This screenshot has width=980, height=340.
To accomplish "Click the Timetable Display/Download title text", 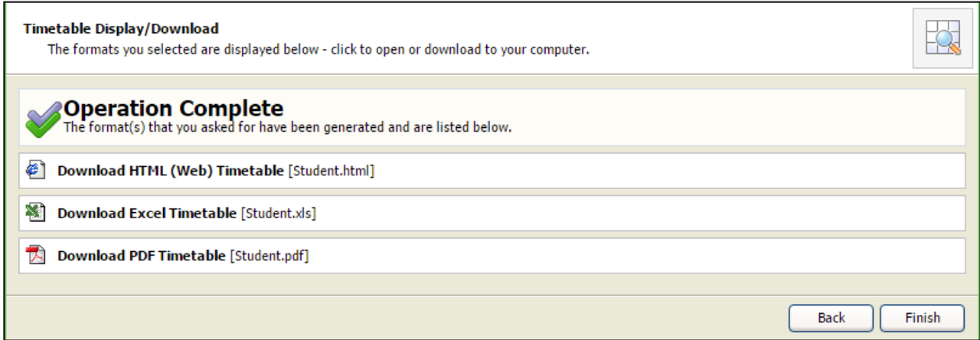I will tap(121, 28).
